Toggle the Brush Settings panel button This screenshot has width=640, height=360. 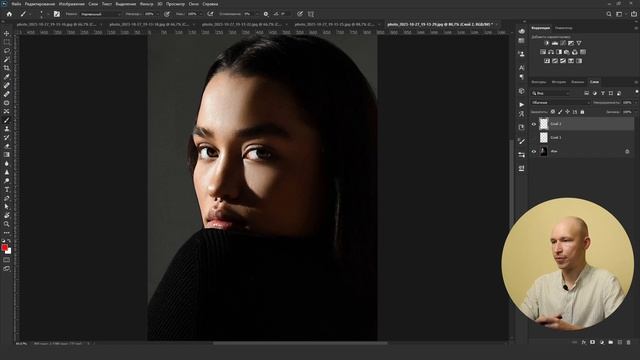click(x=57, y=14)
